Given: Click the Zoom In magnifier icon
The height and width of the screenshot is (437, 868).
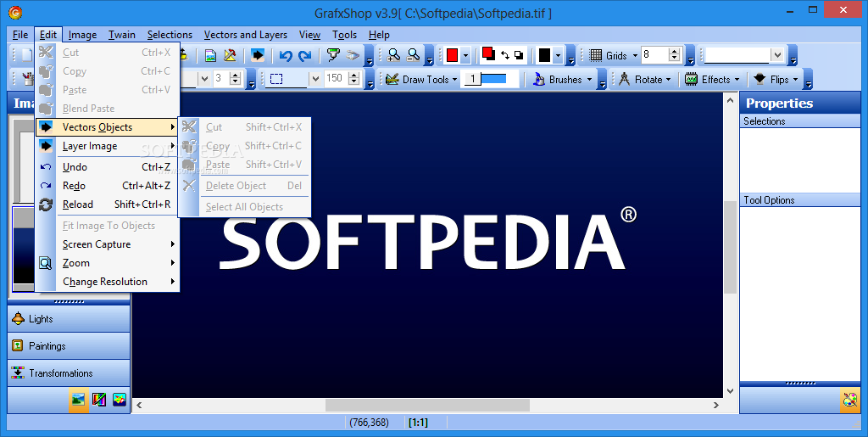Looking at the screenshot, I should [x=393, y=55].
